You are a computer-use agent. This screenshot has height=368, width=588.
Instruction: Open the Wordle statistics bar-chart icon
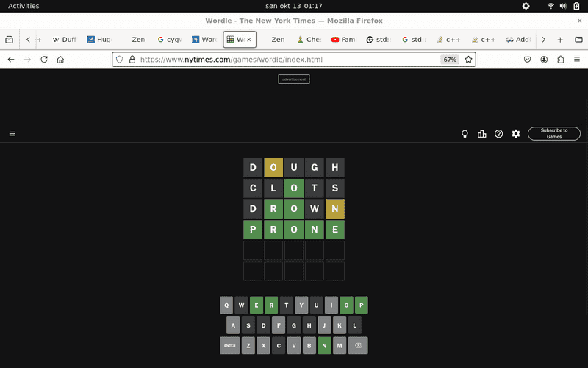(x=482, y=134)
